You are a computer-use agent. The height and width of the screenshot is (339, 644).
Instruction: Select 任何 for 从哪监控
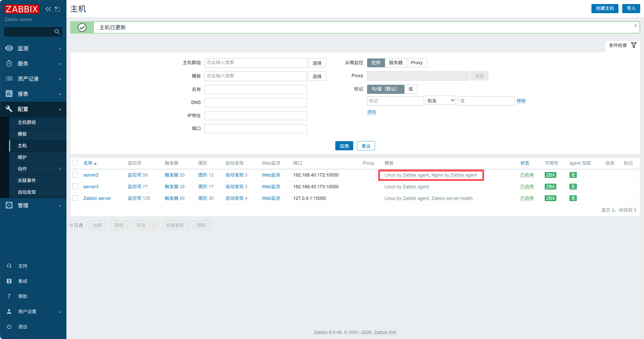pyautogui.click(x=376, y=63)
